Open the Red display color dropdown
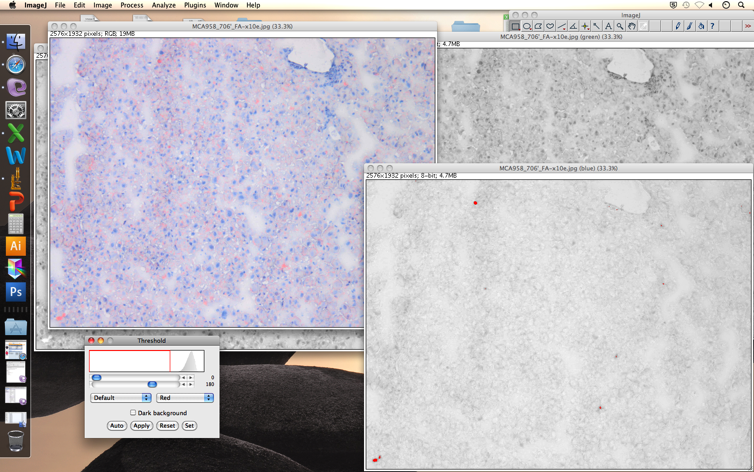Image resolution: width=754 pixels, height=472 pixels. [185, 398]
